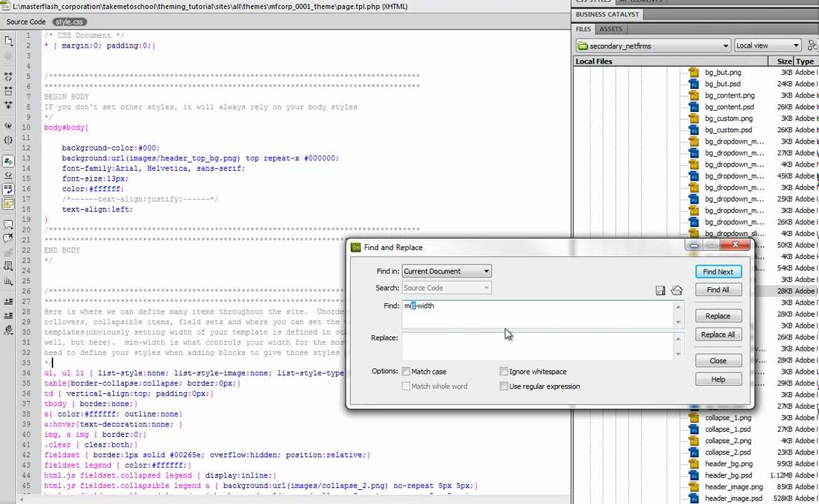
Task: Select header_image.png in the file list
Action: pyautogui.click(x=734, y=486)
